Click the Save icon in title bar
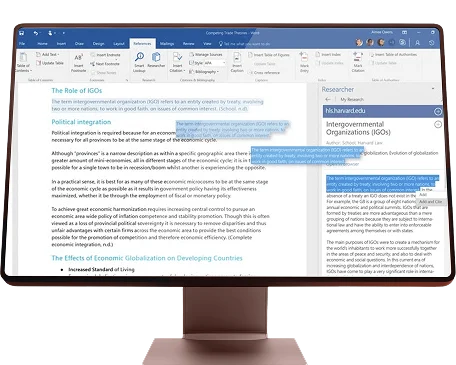Image resolution: width=456 pixels, height=365 pixels. point(22,33)
